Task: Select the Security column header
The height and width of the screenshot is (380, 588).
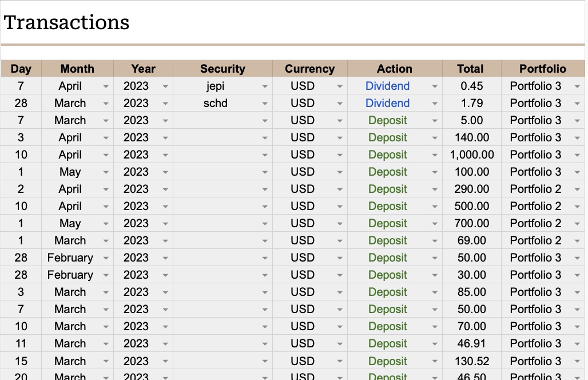Action: tap(223, 69)
